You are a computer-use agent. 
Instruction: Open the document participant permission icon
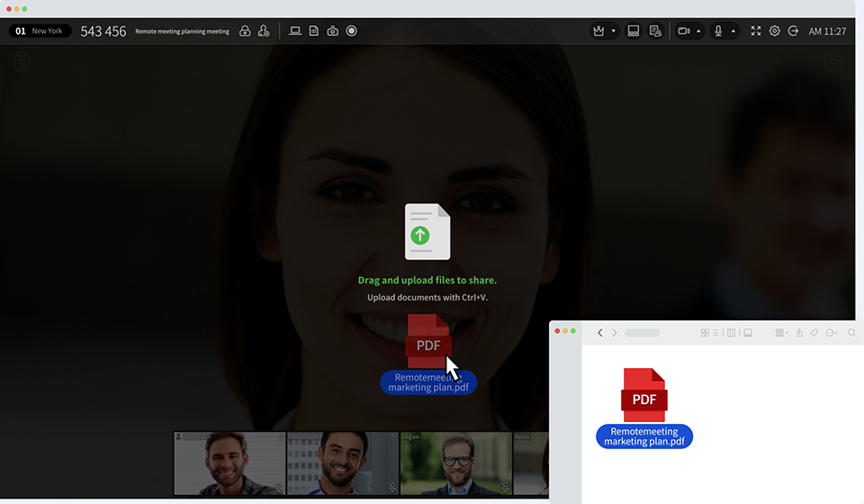[x=655, y=31]
